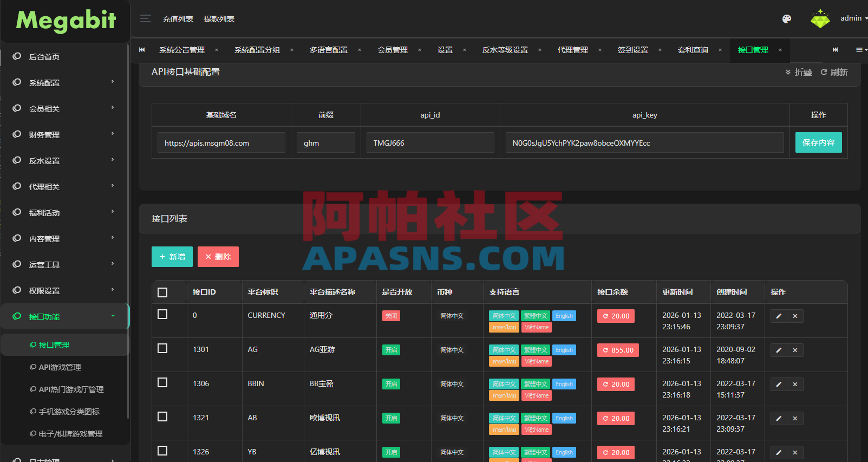Close the 接口管理 tab
The height and width of the screenshot is (462, 868).
[x=780, y=50]
